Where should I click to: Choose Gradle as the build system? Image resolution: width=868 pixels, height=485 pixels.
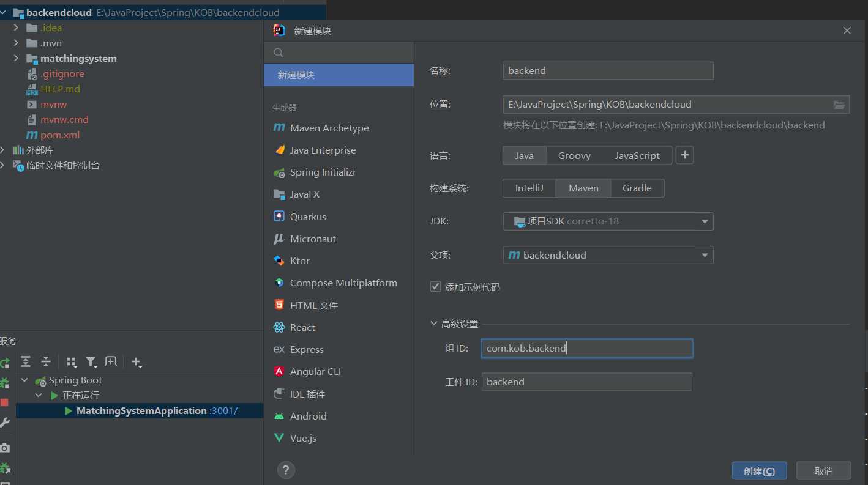[637, 188]
